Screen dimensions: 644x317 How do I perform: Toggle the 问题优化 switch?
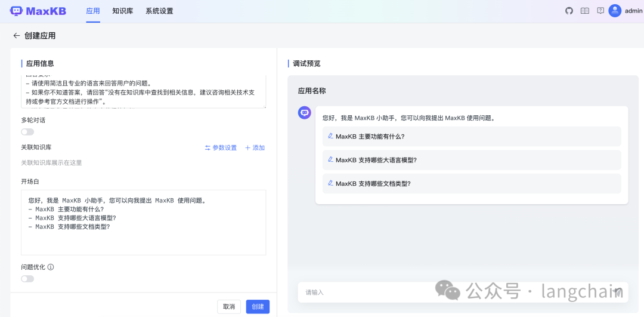pyautogui.click(x=27, y=279)
